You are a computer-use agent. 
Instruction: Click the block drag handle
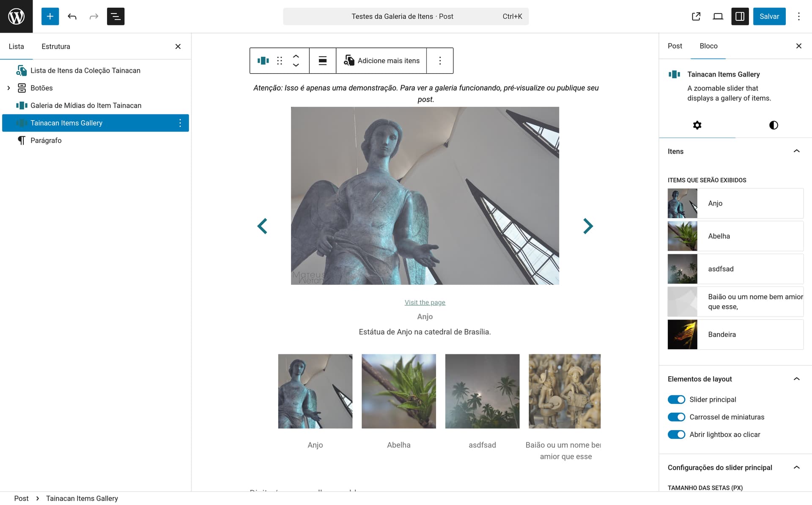click(280, 61)
